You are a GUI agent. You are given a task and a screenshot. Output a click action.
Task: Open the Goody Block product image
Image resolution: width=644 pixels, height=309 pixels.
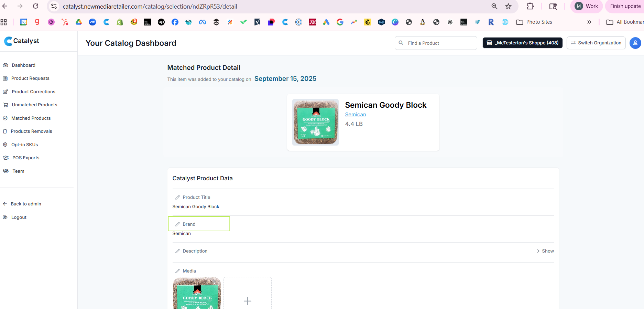pyautogui.click(x=315, y=122)
